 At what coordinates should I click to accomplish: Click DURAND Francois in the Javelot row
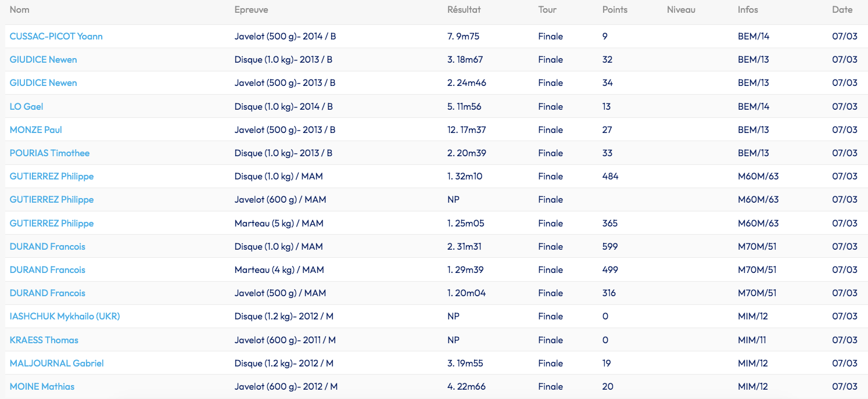[x=47, y=293]
